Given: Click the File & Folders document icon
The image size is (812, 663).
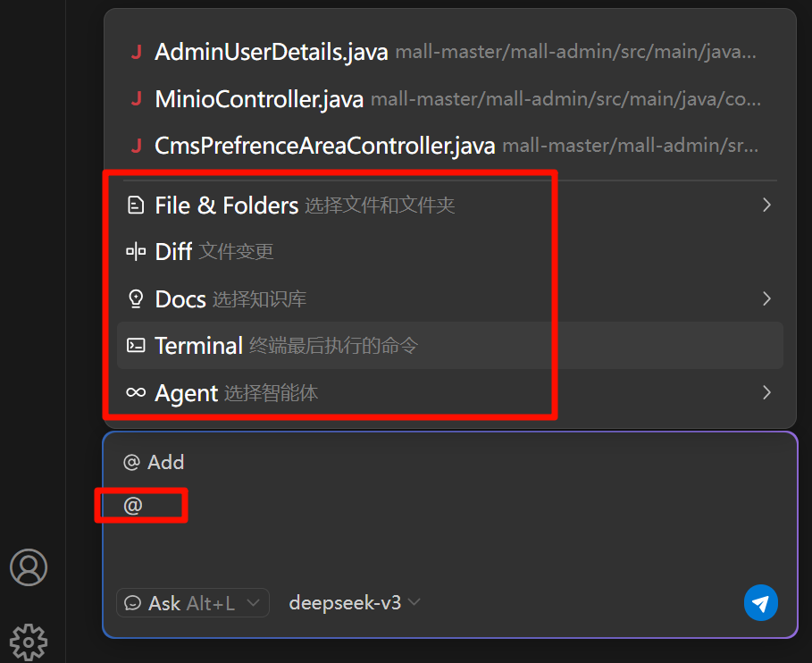Looking at the screenshot, I should [136, 206].
